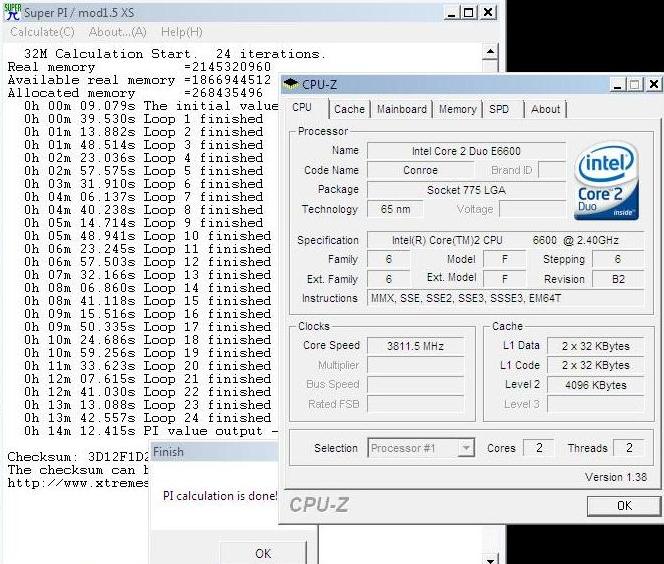Click the Code Name field Conroe
This screenshot has width=664, height=564.
tap(421, 170)
